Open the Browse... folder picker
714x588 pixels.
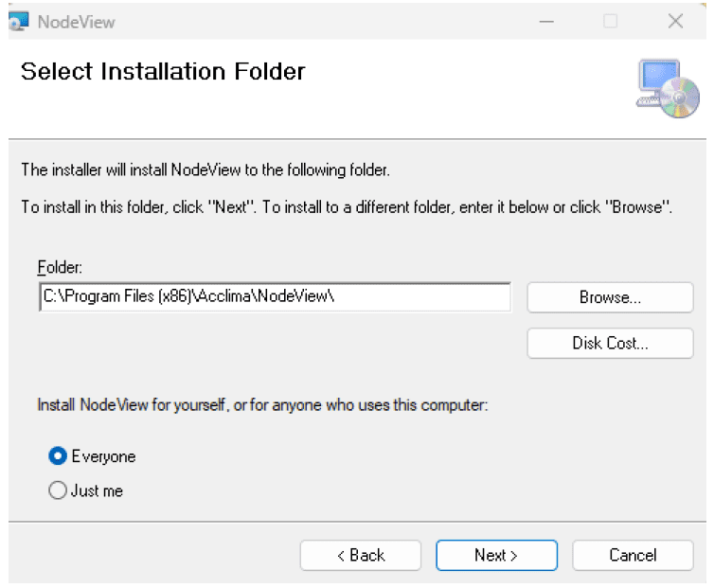(610, 297)
